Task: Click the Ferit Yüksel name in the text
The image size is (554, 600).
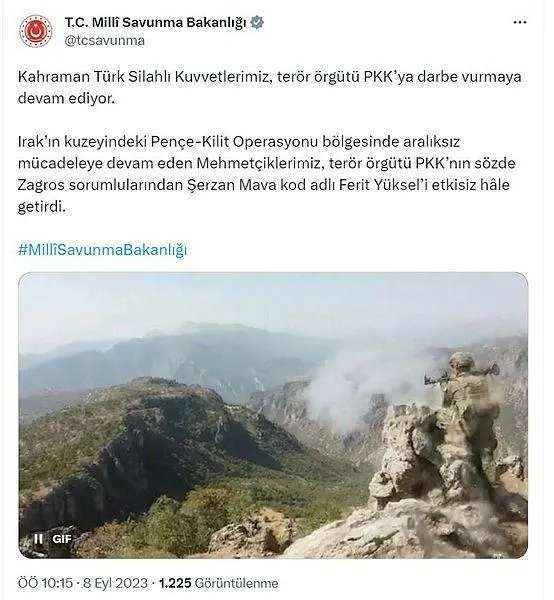Action: point(383,185)
